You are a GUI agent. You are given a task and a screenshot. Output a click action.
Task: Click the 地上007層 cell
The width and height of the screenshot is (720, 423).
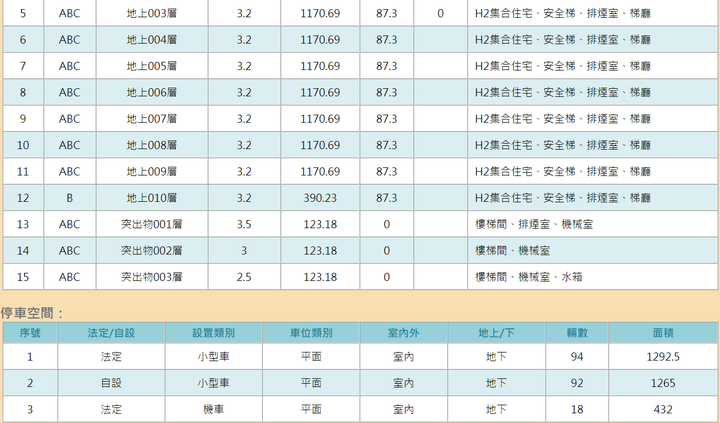(x=152, y=119)
